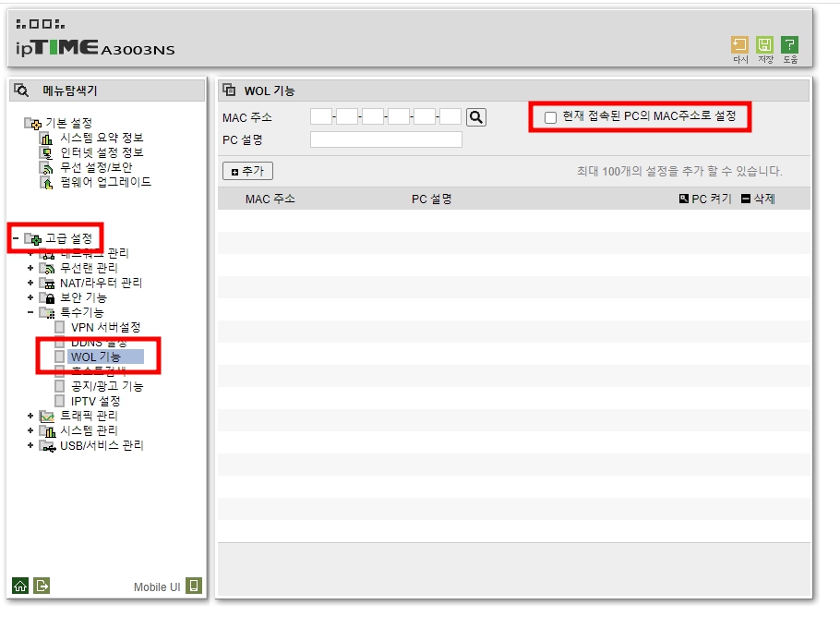Click the 기본 설정 folder icon
Viewport: 840px width, 641px height.
point(32,124)
